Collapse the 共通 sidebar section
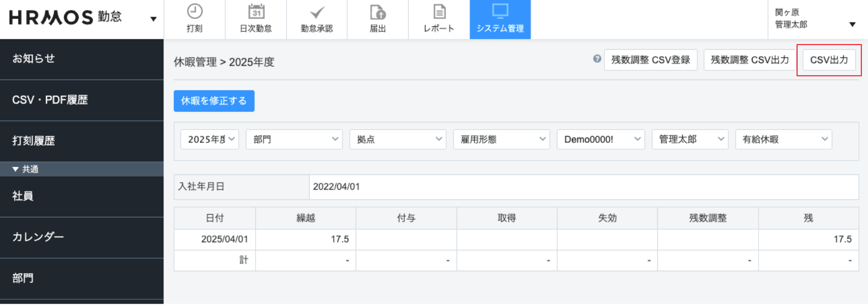 point(16,169)
